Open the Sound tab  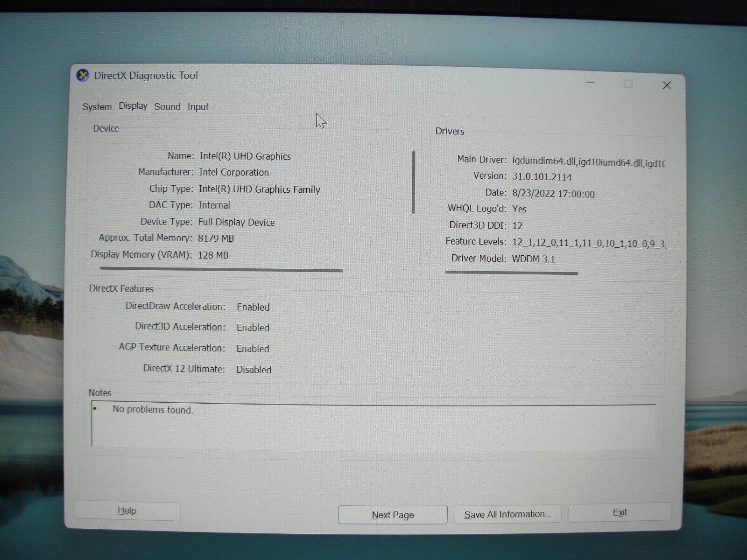(167, 107)
